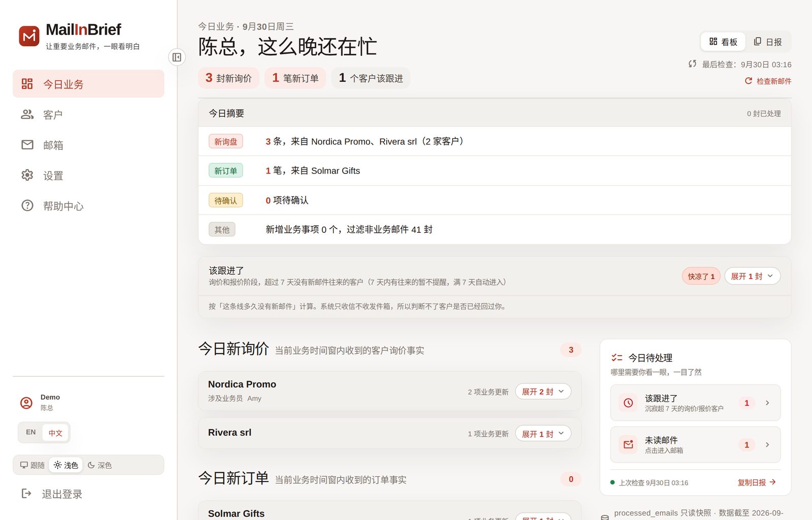Image resolution: width=812 pixels, height=520 pixels.
Task: Click the 今日新询价 count badge 3
Action: [571, 350]
